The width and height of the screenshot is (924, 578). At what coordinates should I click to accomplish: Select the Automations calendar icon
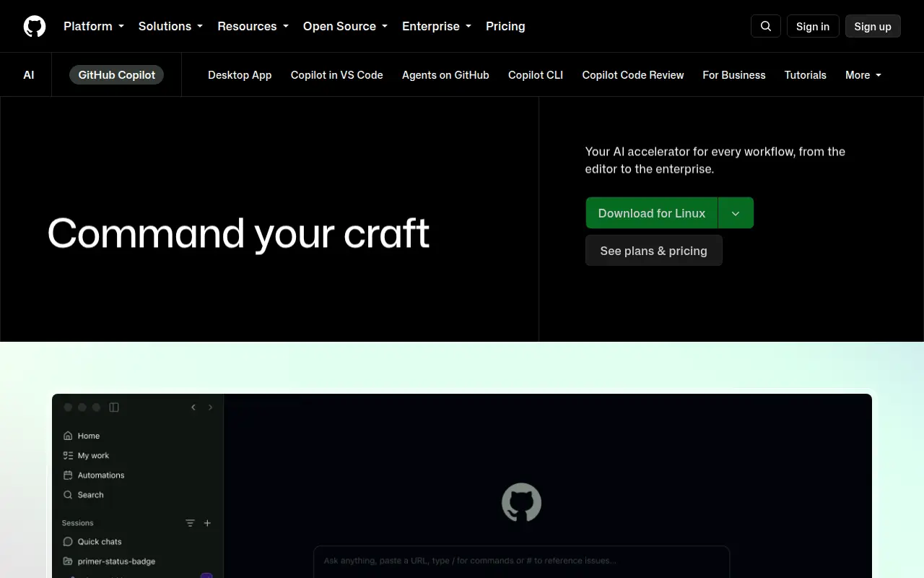(68, 475)
